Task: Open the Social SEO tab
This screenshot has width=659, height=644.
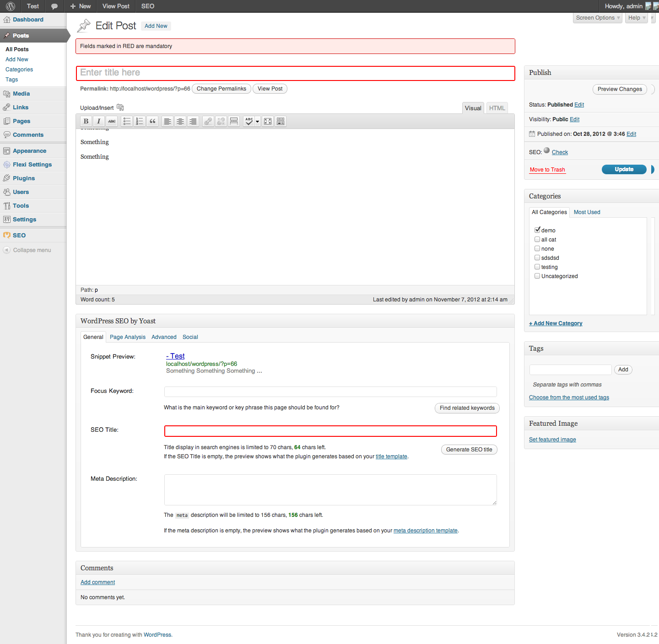Action: [x=190, y=337]
